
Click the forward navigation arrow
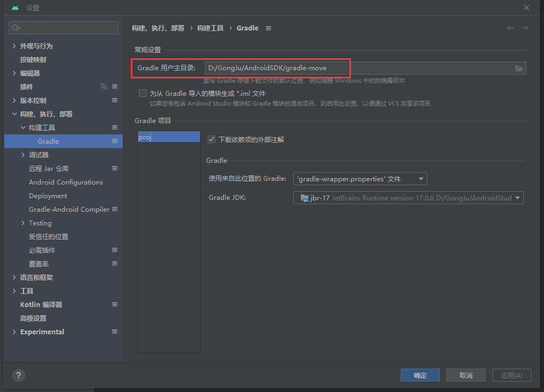525,28
